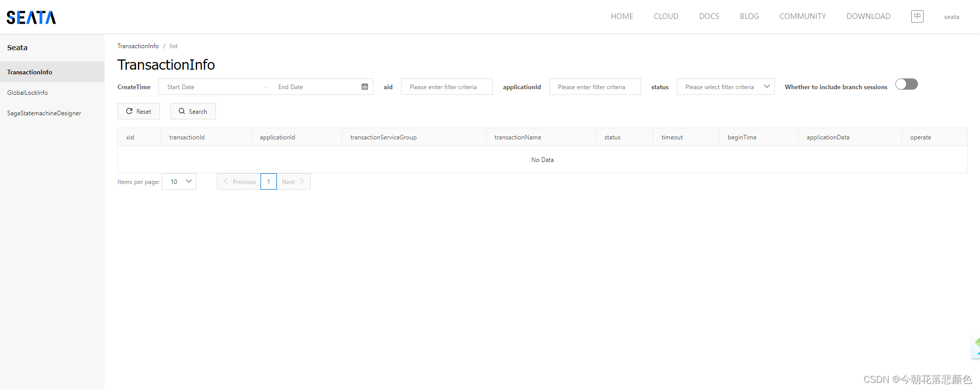This screenshot has height=389, width=980.
Task: Click the Reset button
Action: click(138, 111)
